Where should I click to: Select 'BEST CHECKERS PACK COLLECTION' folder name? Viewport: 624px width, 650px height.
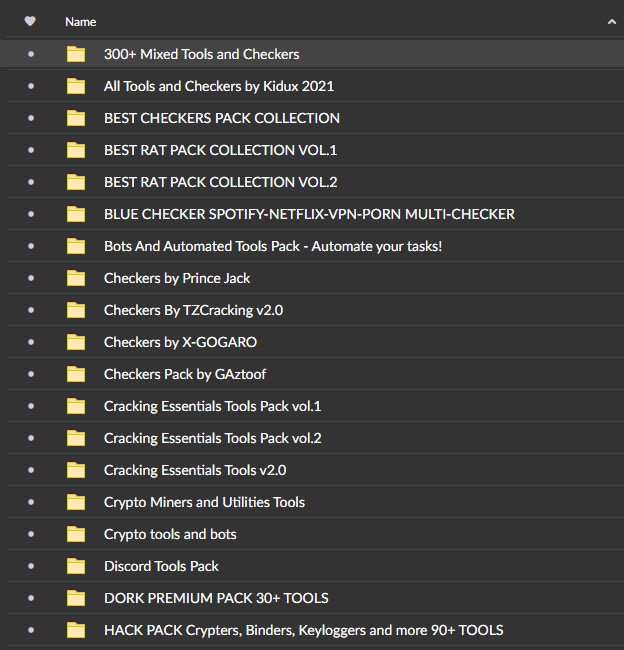click(222, 118)
